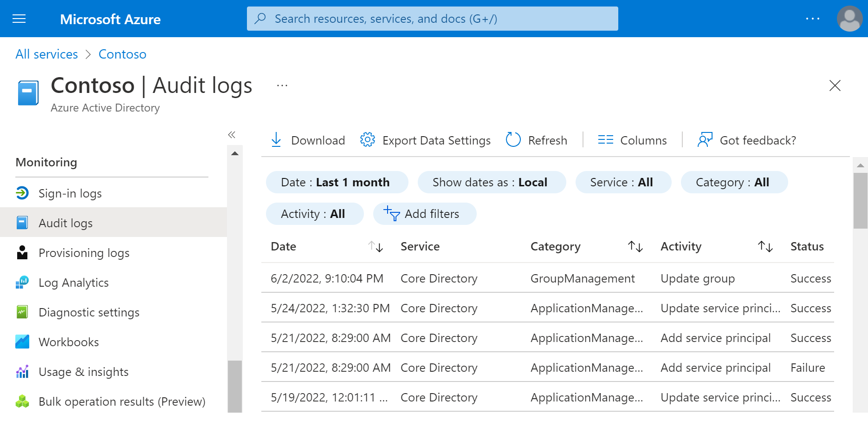Click the Status column header
Screen dimensions: 868x421
click(807, 246)
